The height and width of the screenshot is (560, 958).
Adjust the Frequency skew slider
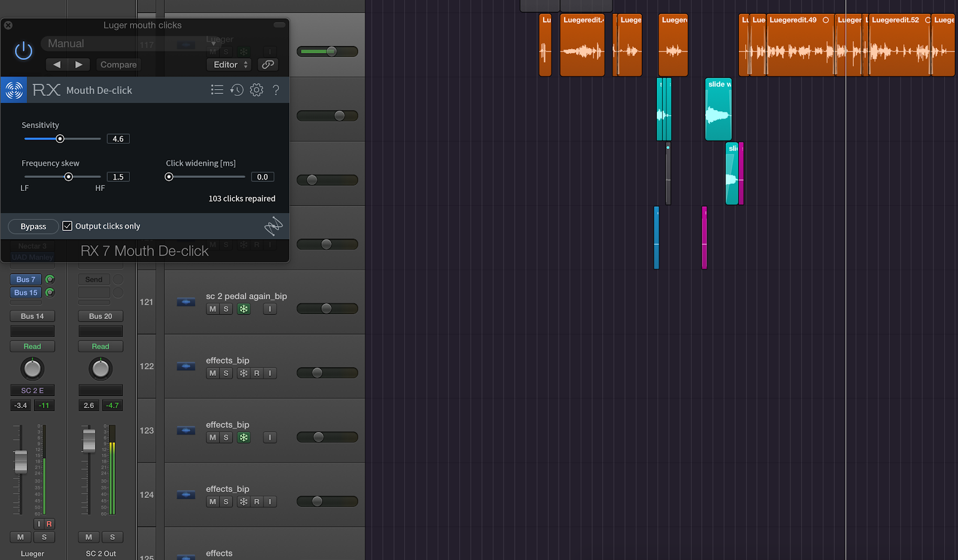(68, 177)
